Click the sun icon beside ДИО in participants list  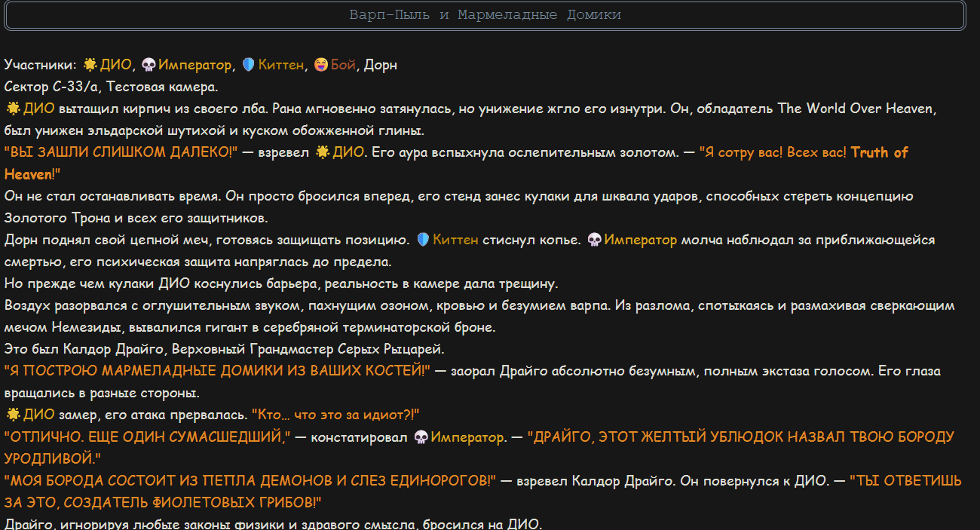[x=90, y=65]
